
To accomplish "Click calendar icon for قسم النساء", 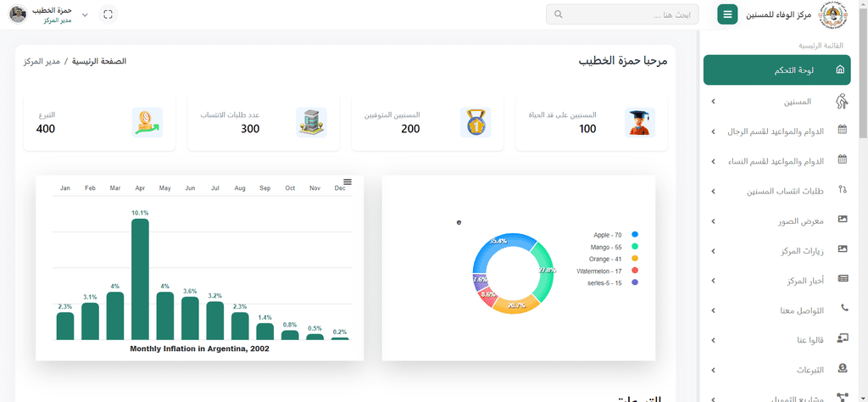I will click(843, 160).
